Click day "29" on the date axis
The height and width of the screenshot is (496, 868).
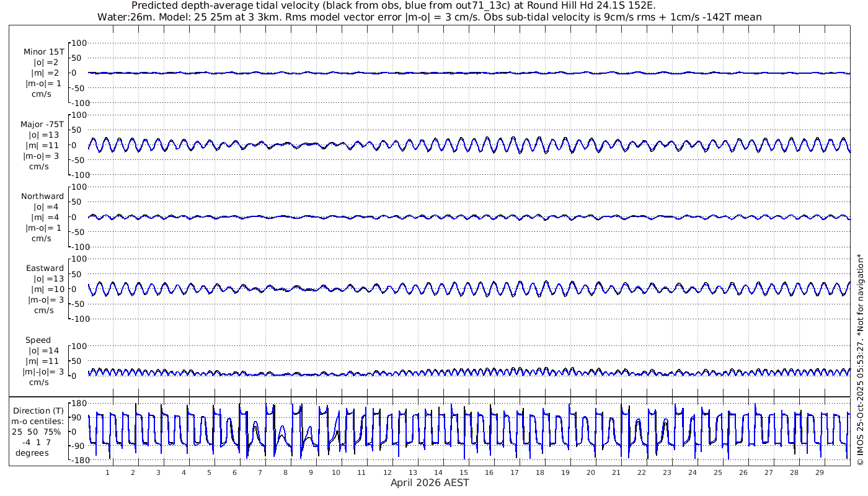point(820,472)
